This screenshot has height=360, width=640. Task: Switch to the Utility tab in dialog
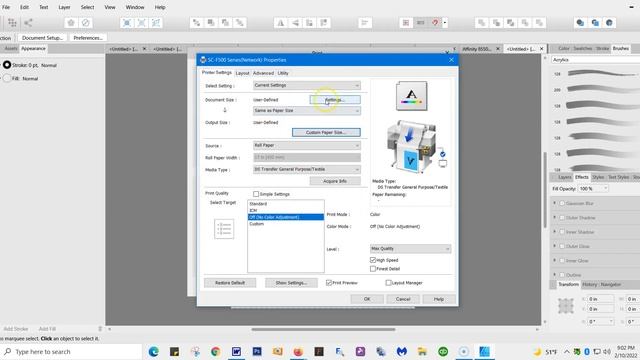pos(283,73)
